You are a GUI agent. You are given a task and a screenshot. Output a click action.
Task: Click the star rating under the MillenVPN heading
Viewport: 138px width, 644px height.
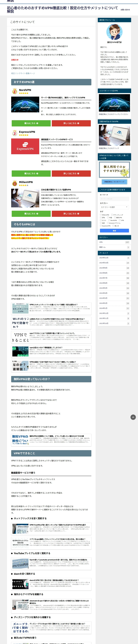click(x=24, y=185)
